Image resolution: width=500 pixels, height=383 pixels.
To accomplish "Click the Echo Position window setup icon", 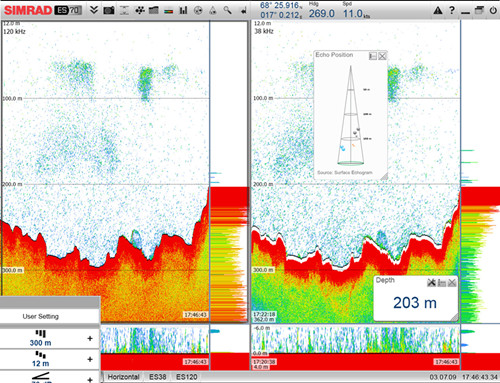I will coord(373,56).
